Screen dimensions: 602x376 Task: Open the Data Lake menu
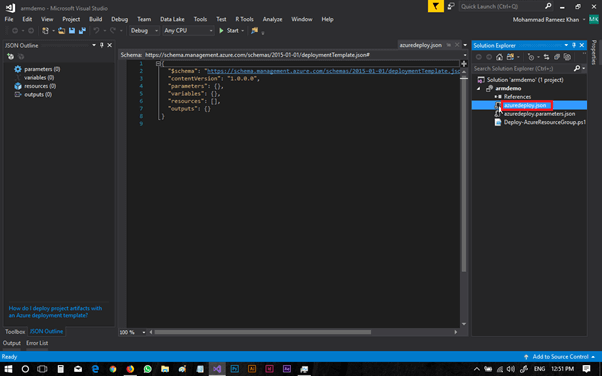(172, 19)
